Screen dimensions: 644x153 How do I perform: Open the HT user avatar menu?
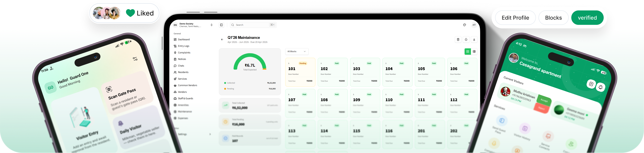click(474, 25)
